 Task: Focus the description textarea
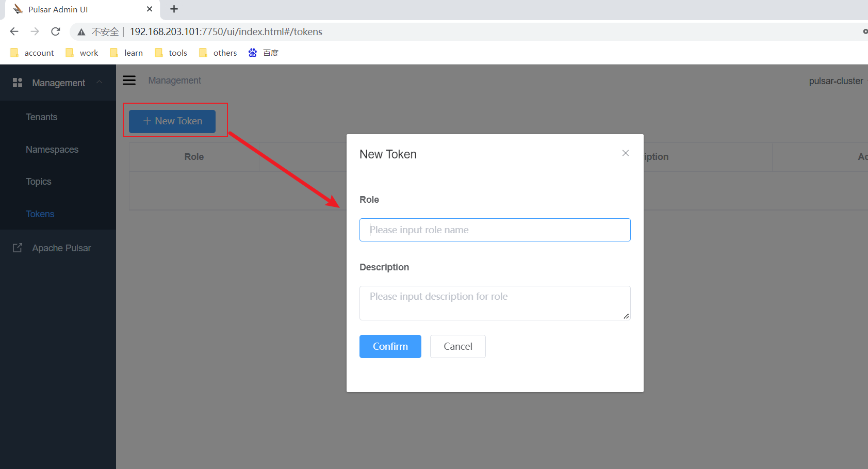pyautogui.click(x=494, y=303)
